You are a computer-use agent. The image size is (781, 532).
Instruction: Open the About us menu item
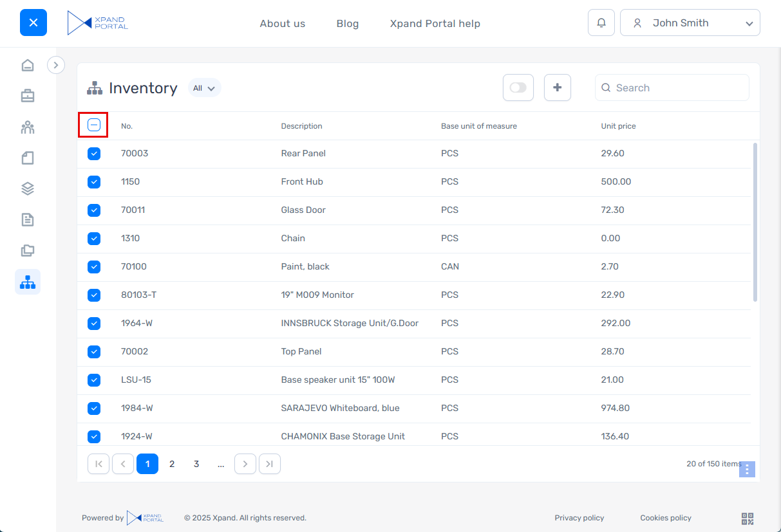283,24
